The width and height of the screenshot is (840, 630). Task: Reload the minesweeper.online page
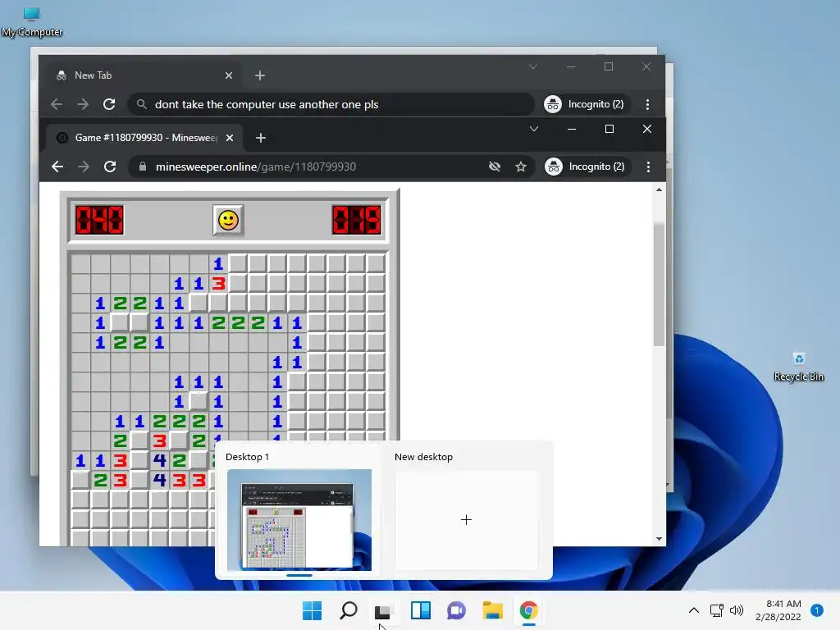tap(110, 167)
